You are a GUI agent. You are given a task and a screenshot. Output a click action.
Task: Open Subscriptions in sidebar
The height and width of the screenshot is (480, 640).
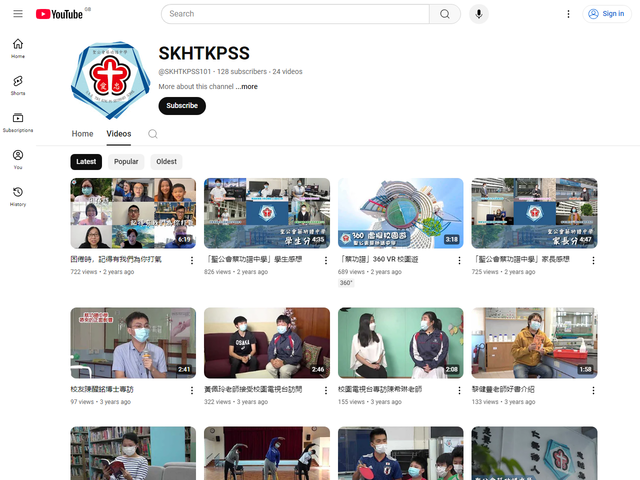[x=18, y=122]
